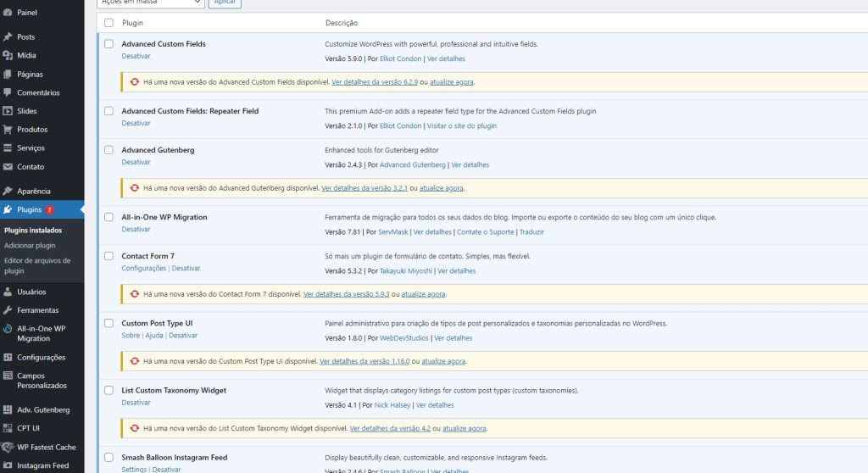Click update icon in List Custom Taxonomy Widget notice

coord(135,428)
